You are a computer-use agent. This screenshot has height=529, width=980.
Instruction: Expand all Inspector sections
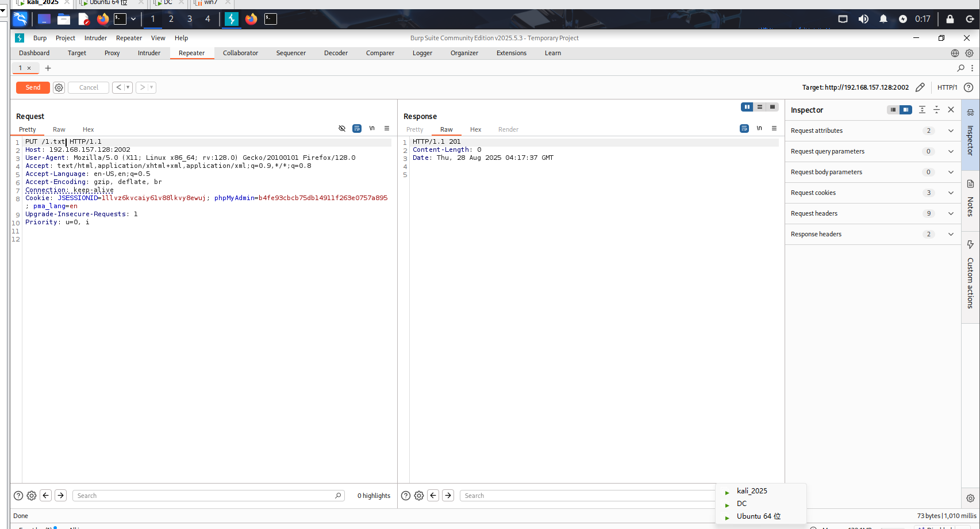[922, 110]
